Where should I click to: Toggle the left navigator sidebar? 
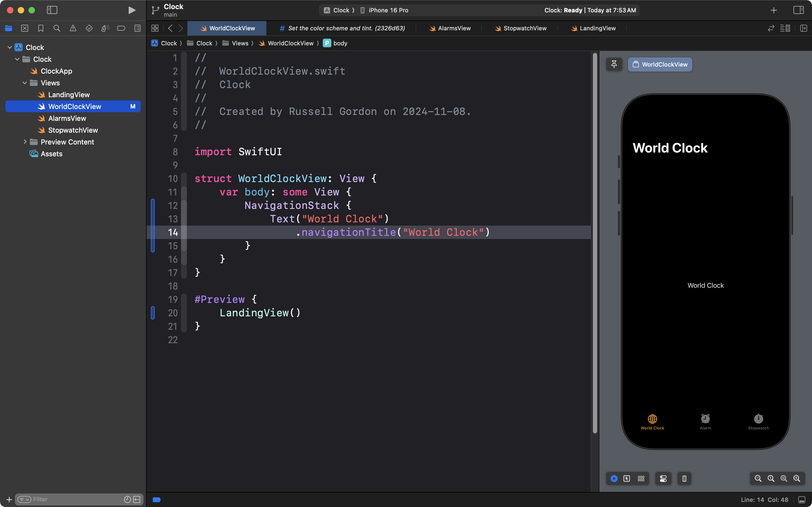(52, 10)
